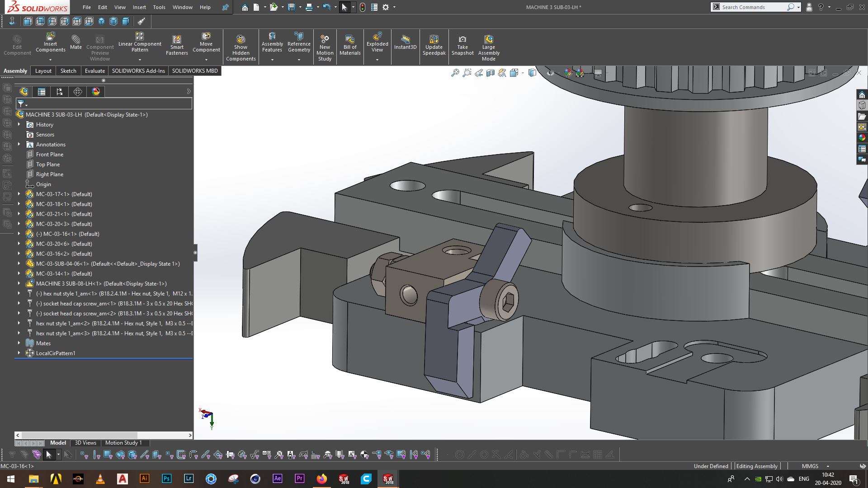This screenshot has height=488, width=868.
Task: Open Firefox from the taskbar
Action: tap(322, 479)
